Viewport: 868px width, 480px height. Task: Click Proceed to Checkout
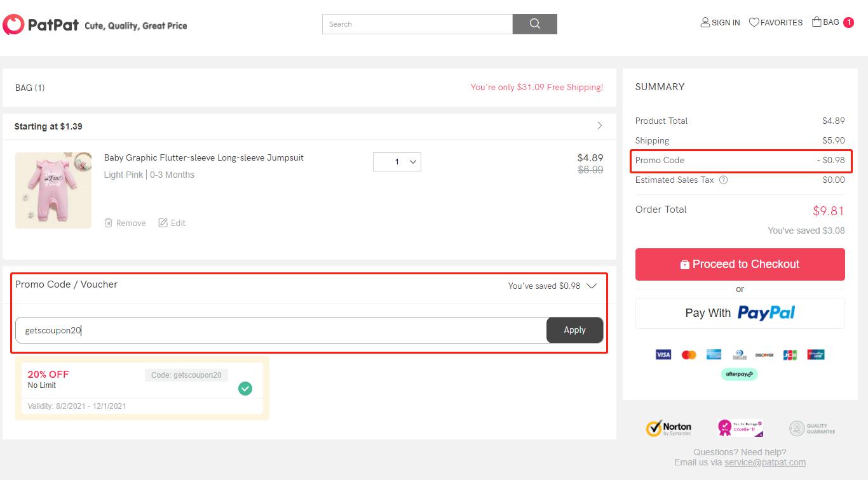click(740, 264)
